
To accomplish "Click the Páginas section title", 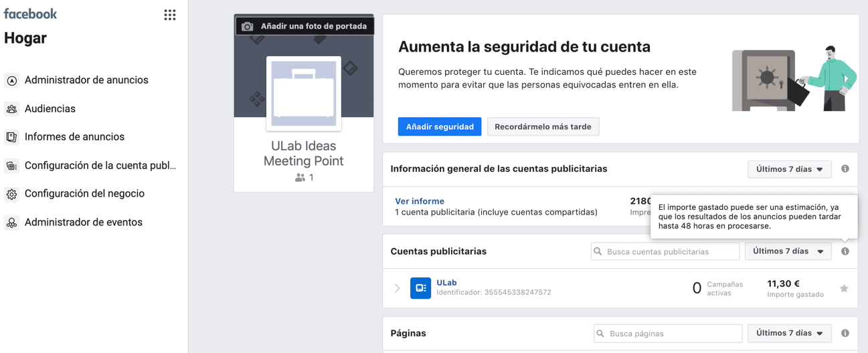I will 408,333.
